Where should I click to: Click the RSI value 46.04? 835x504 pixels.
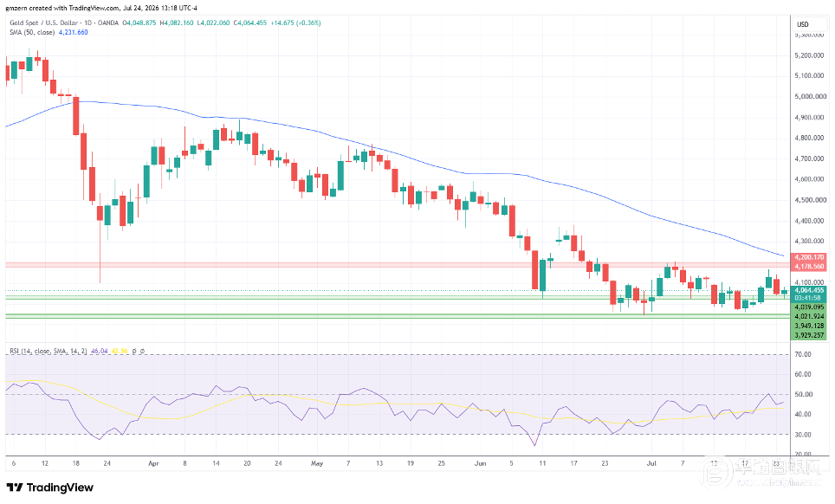click(99, 352)
